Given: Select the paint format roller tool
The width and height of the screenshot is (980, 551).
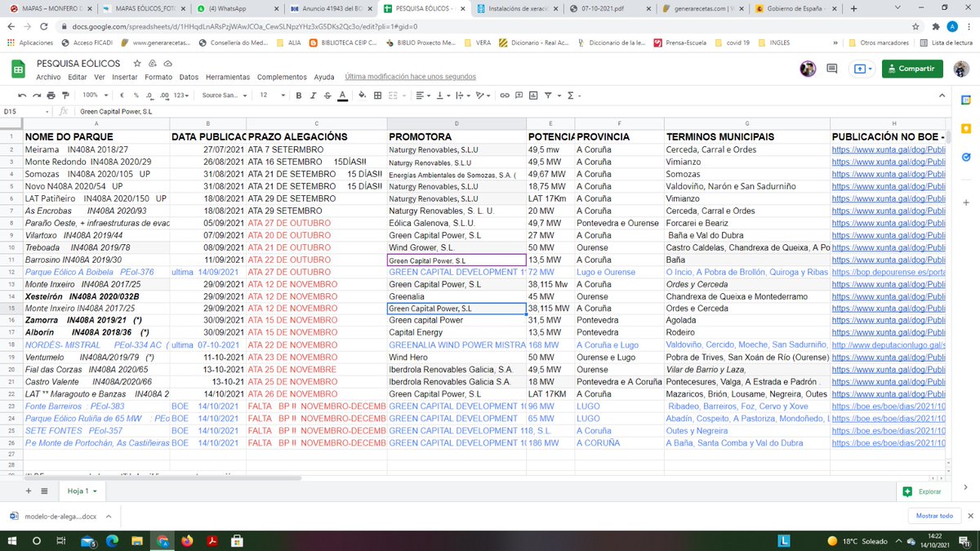Looking at the screenshot, I should coord(65,96).
